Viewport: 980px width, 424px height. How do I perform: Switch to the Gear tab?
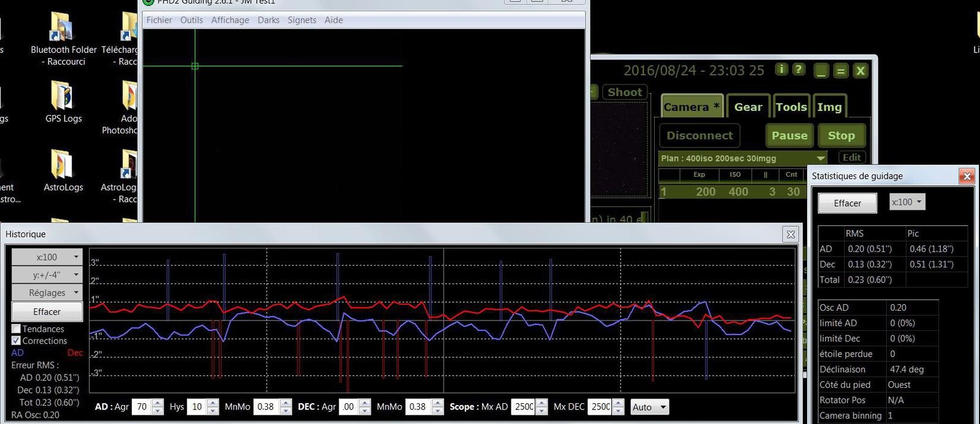point(748,107)
